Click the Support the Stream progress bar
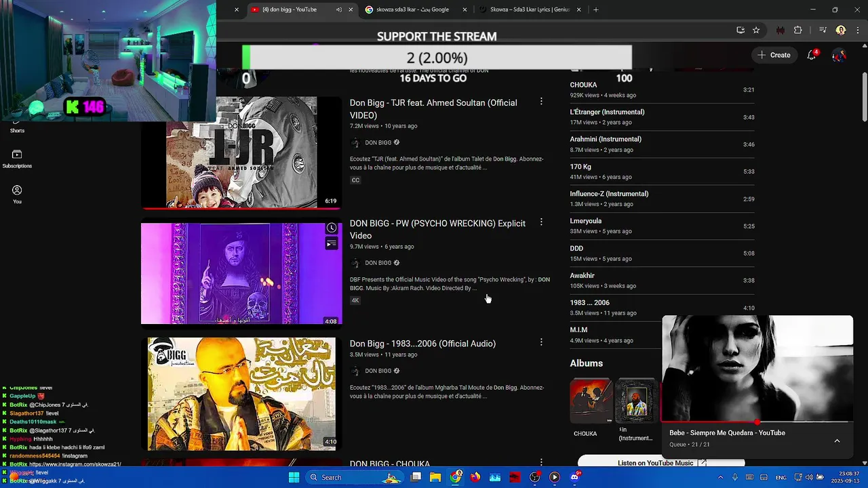Screen dimensions: 868x488 [437, 58]
